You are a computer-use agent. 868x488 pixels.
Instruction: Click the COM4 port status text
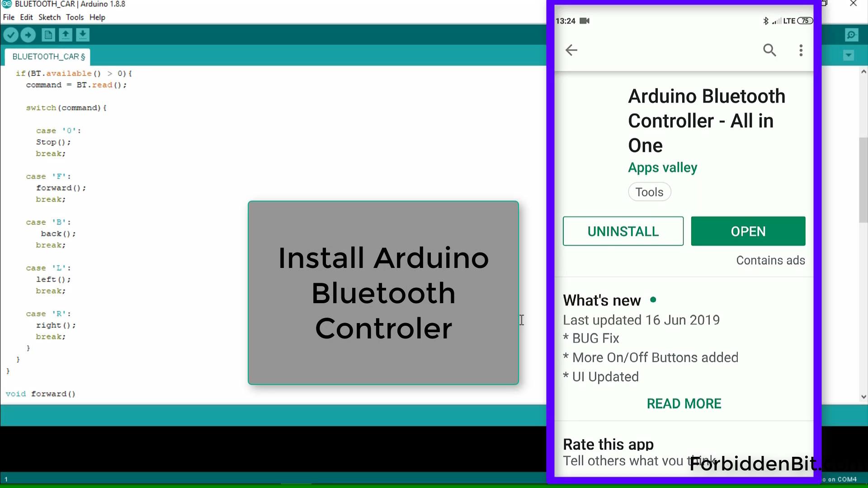pos(841,479)
